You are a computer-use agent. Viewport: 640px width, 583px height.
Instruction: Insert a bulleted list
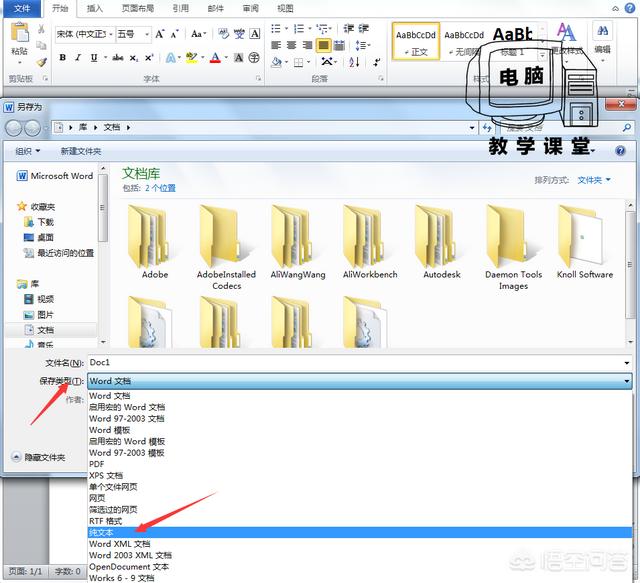[276, 28]
